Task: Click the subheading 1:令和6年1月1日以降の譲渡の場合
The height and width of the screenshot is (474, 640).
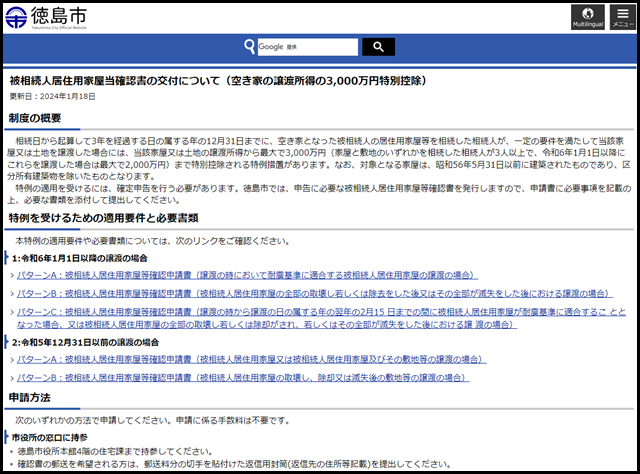Action: point(80,258)
